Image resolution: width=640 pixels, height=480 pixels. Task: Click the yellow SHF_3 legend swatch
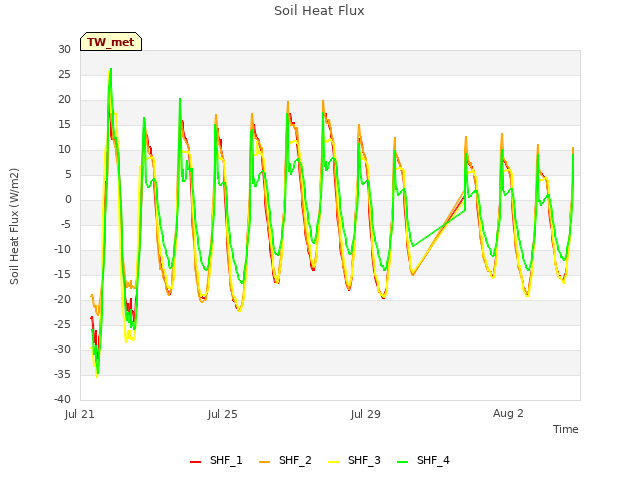(333, 462)
